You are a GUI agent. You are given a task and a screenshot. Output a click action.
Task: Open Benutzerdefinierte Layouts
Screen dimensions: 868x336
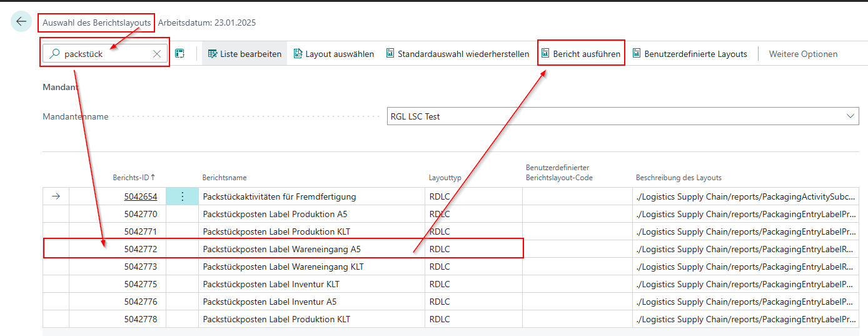coord(690,54)
